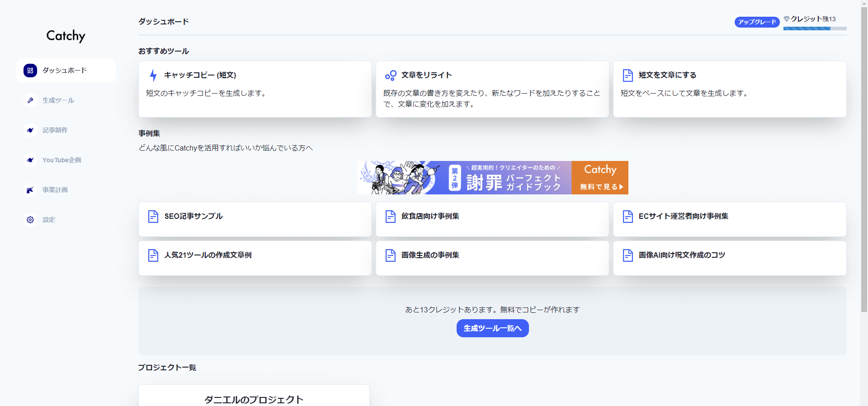The height and width of the screenshot is (406, 868).
Task: Click the wrench icon for 生成ツール
Action: pos(30,100)
